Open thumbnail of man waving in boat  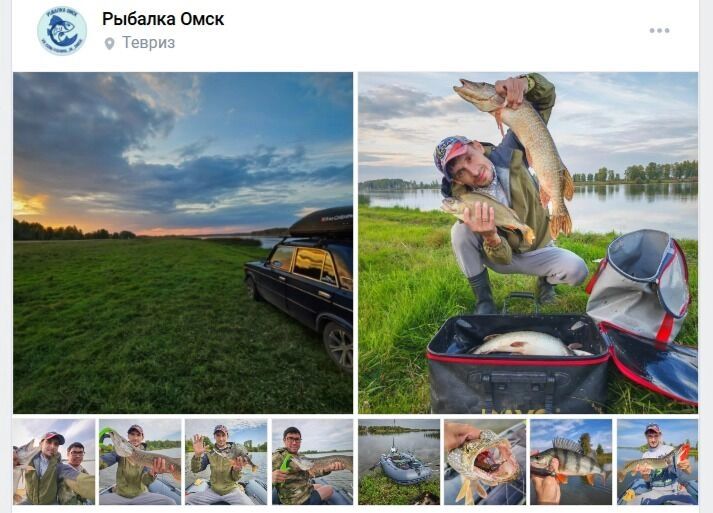(x=226, y=462)
